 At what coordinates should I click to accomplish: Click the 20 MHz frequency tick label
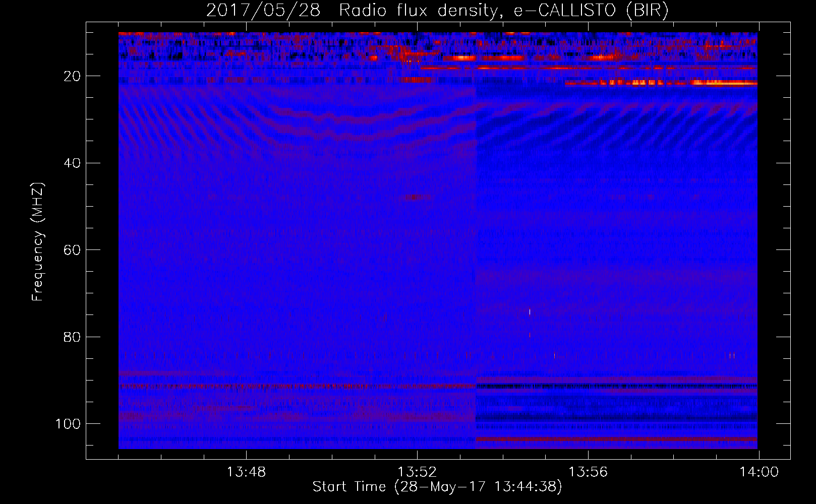(x=73, y=76)
